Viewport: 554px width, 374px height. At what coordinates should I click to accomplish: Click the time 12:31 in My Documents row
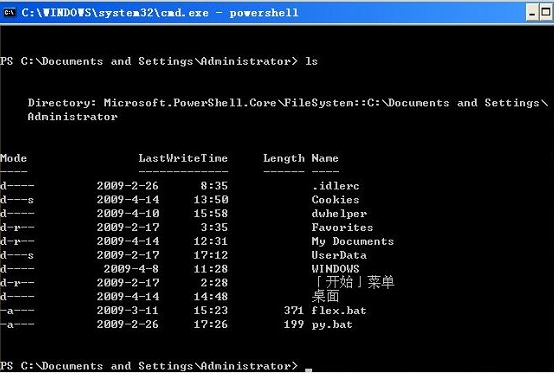click(x=211, y=241)
